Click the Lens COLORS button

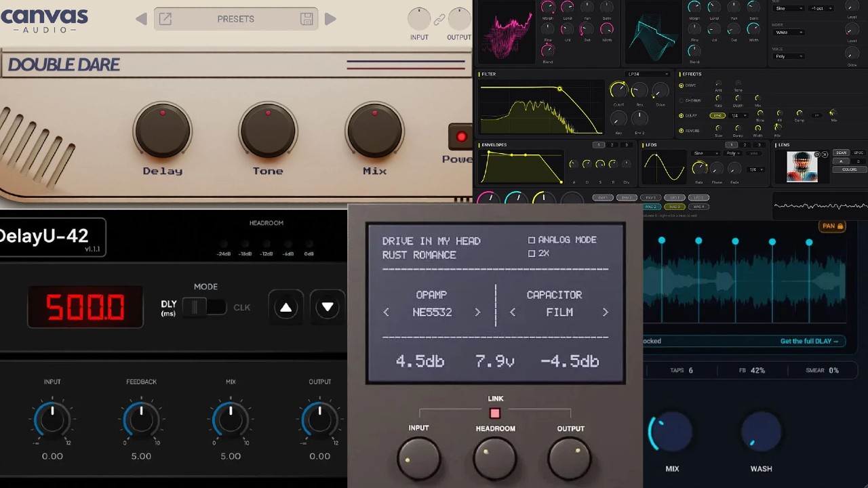[850, 169]
